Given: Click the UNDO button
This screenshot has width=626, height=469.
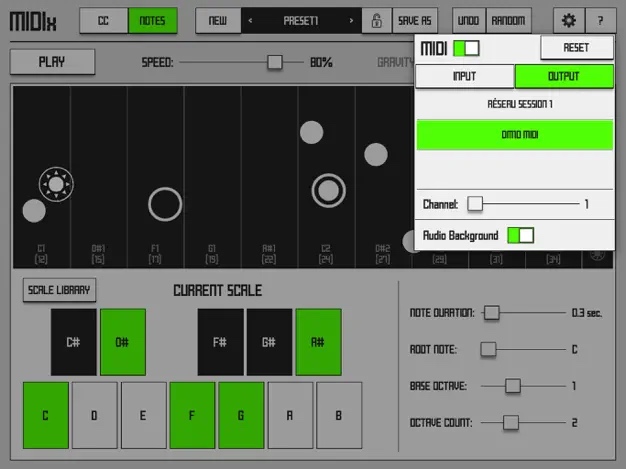Looking at the screenshot, I should (469, 20).
